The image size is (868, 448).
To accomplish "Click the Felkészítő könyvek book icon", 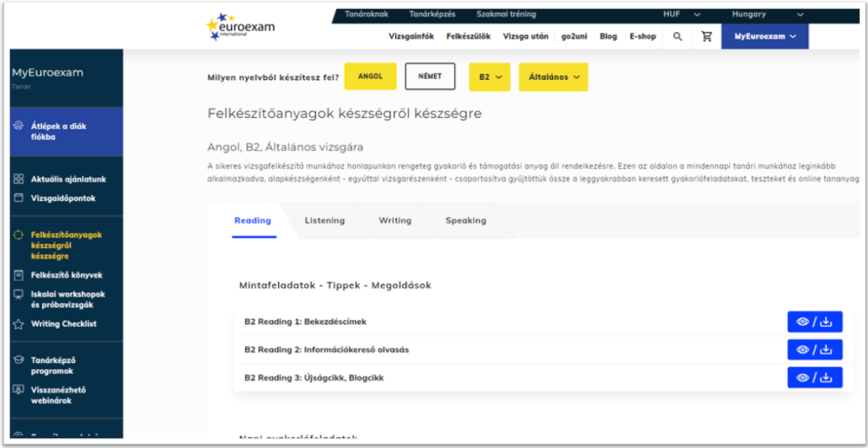I will click(19, 275).
